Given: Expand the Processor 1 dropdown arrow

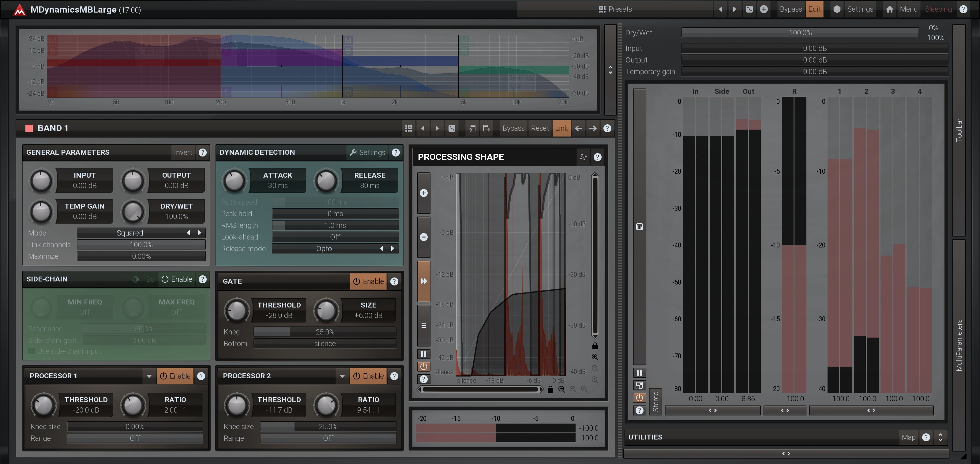Looking at the screenshot, I should pos(149,376).
